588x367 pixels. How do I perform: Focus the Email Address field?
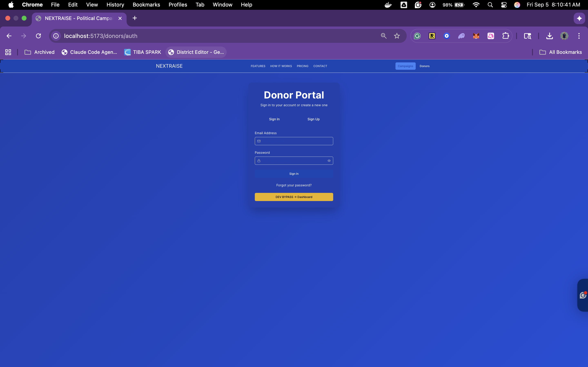click(x=296, y=141)
